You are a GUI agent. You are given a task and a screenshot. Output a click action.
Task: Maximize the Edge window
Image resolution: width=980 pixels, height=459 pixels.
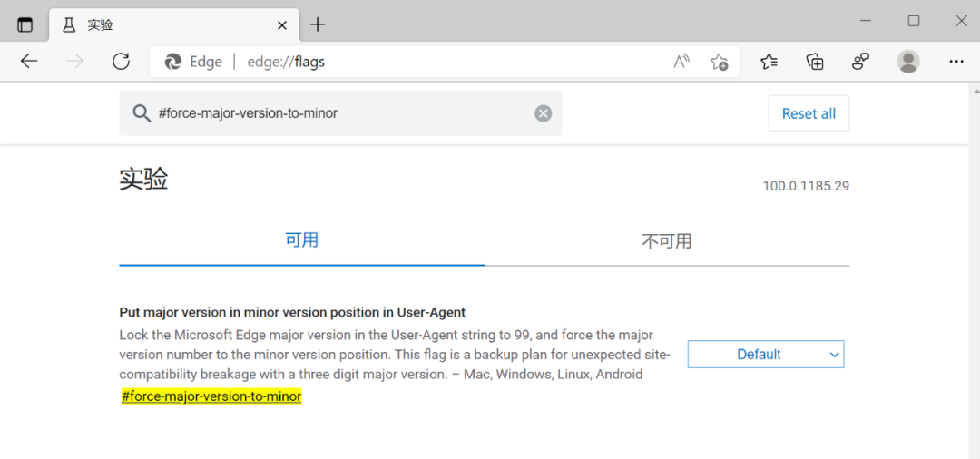tap(913, 21)
